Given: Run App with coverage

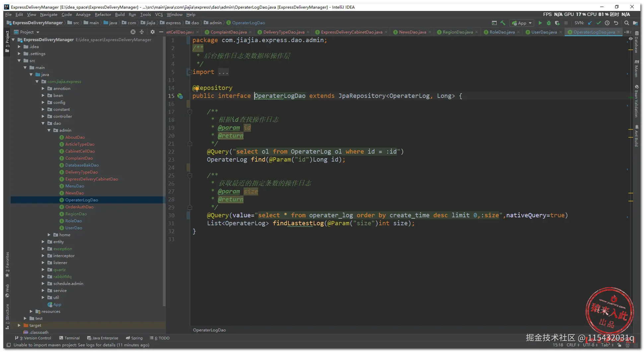Looking at the screenshot, I should tap(557, 23).
